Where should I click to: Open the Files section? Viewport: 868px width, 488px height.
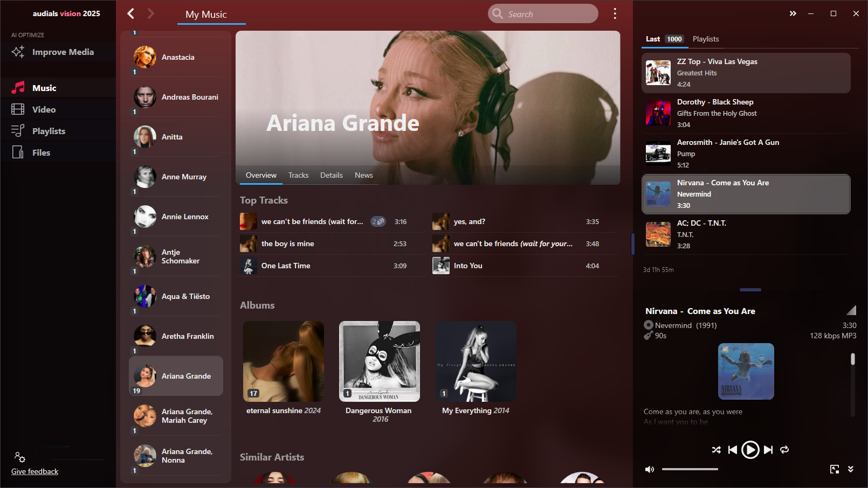41,152
